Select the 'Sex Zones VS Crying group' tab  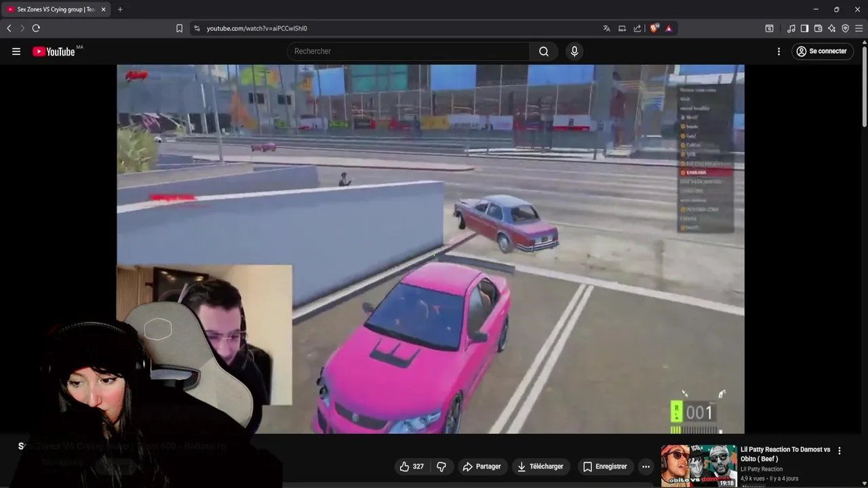point(55,9)
